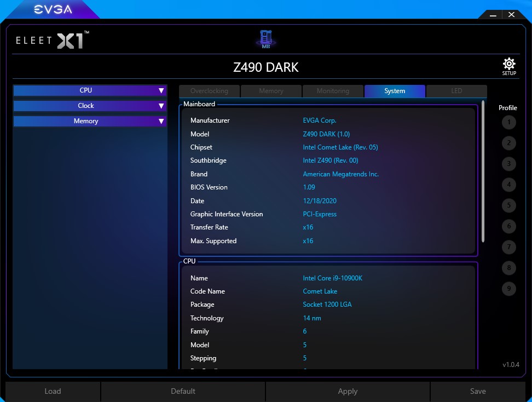Open the Setup gear icon
The image size is (532, 402).
tap(509, 67)
